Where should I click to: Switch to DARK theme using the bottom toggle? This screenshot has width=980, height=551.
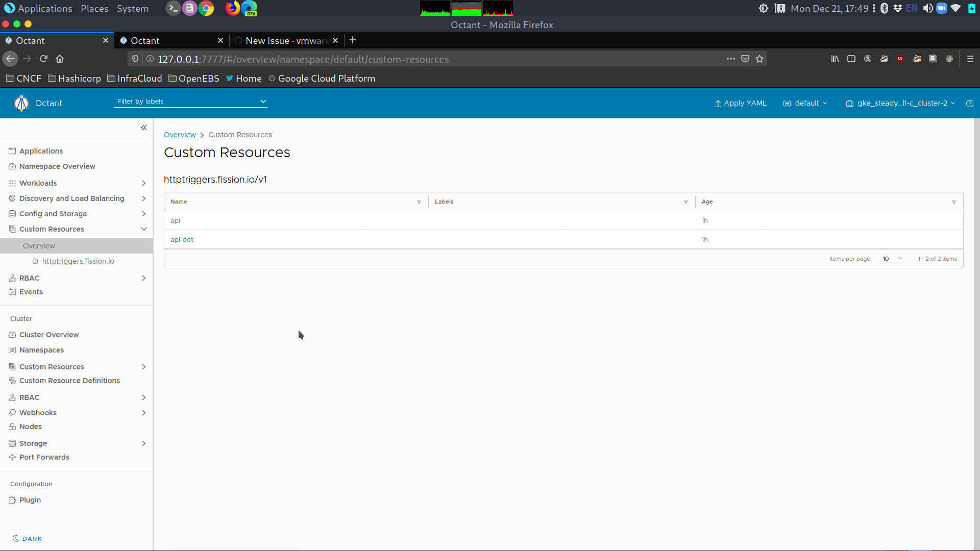tap(28, 538)
